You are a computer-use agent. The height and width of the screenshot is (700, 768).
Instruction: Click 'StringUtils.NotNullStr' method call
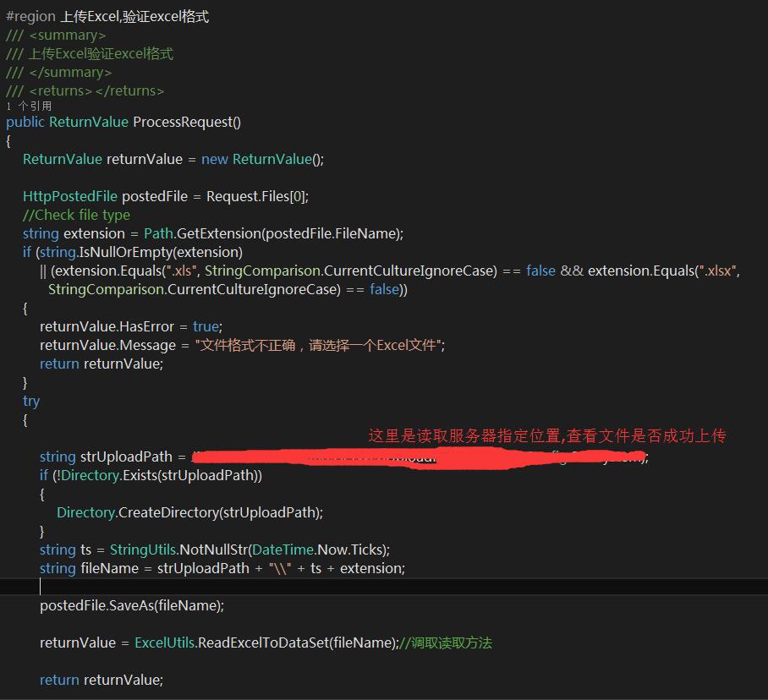(178, 550)
